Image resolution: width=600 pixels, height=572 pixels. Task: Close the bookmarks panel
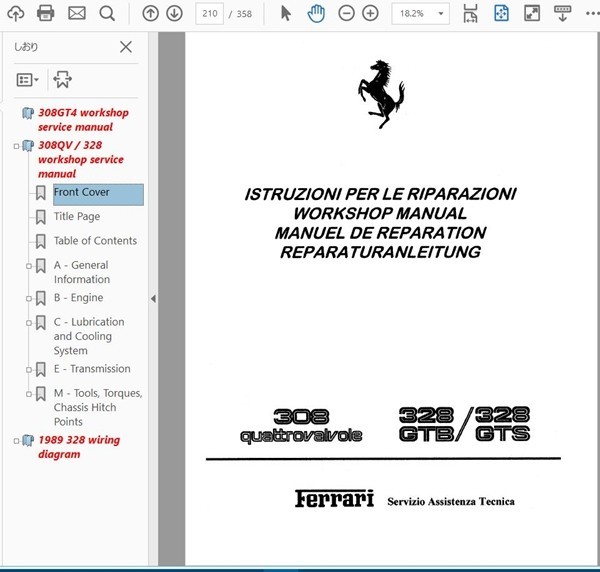coord(126,47)
